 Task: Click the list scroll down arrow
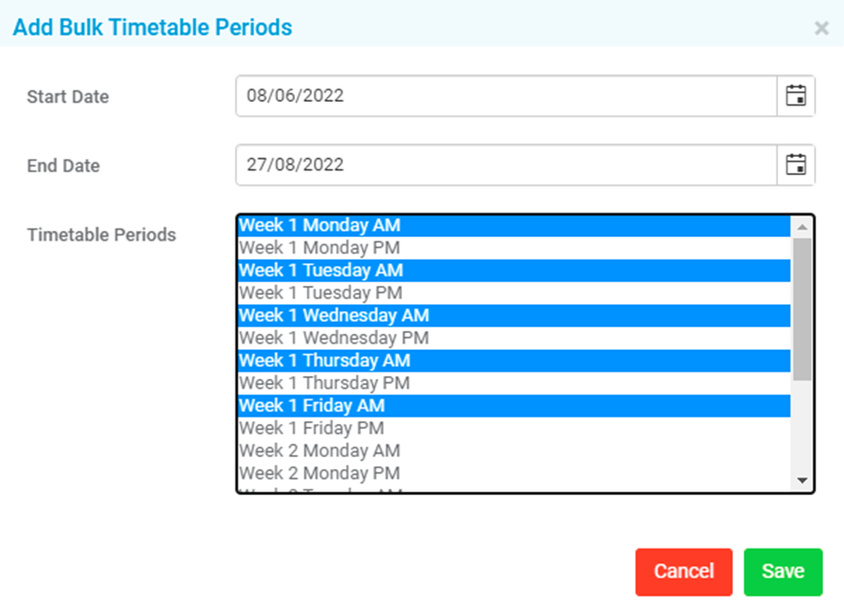802,481
